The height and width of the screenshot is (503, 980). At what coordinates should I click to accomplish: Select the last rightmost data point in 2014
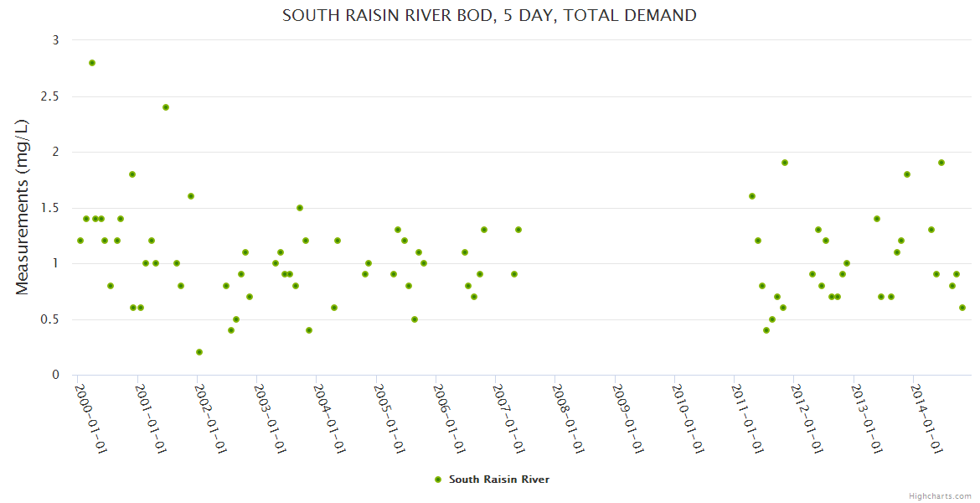(x=962, y=308)
